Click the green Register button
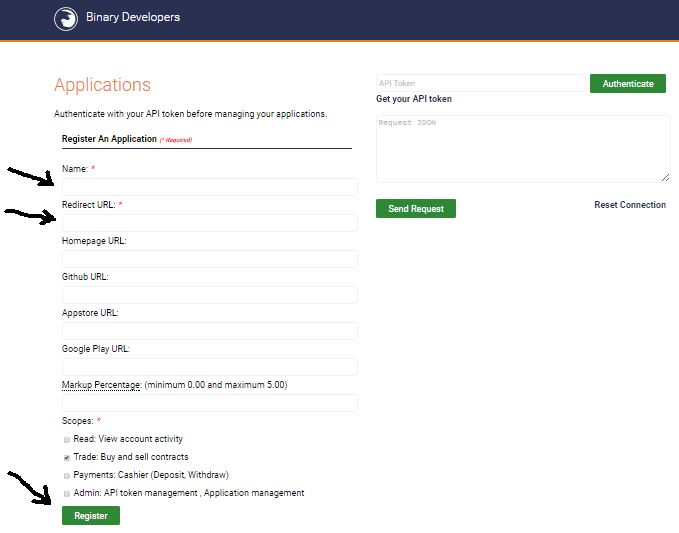The width and height of the screenshot is (679, 533). tap(91, 516)
